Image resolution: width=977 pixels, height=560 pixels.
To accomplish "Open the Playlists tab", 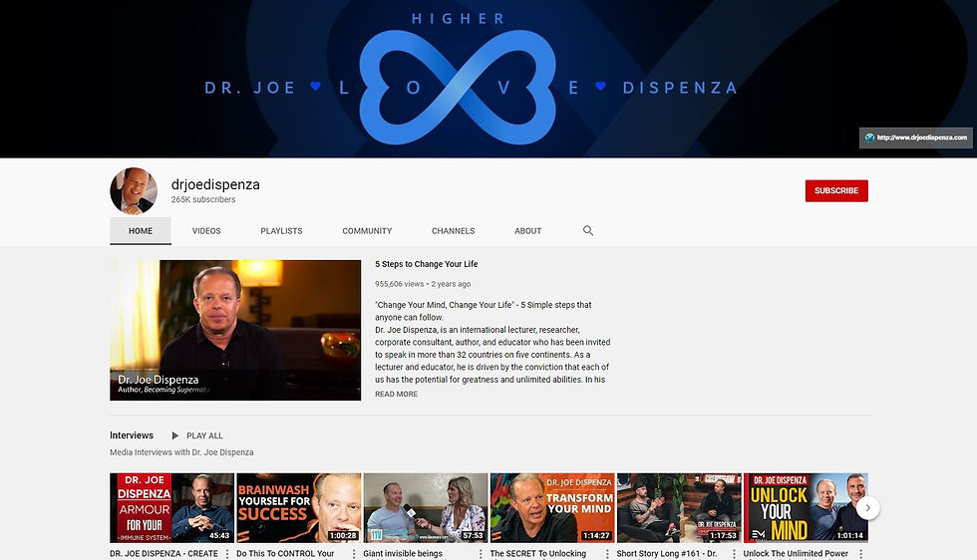I will pyautogui.click(x=281, y=230).
